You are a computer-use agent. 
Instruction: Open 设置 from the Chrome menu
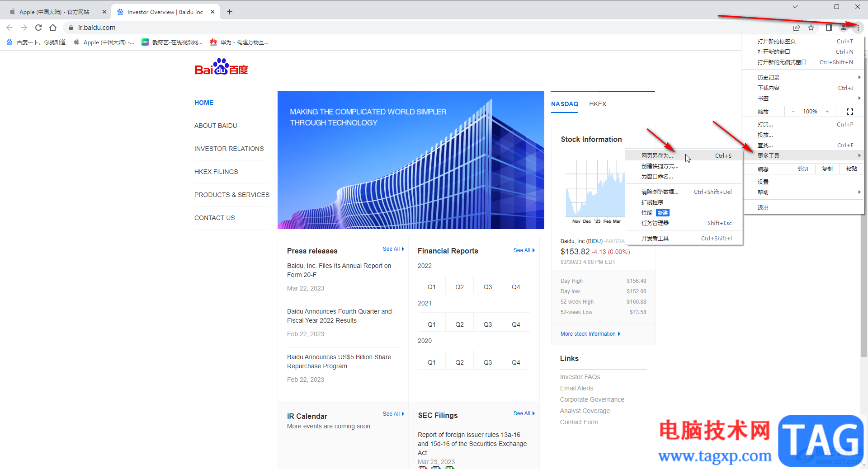pos(803,182)
